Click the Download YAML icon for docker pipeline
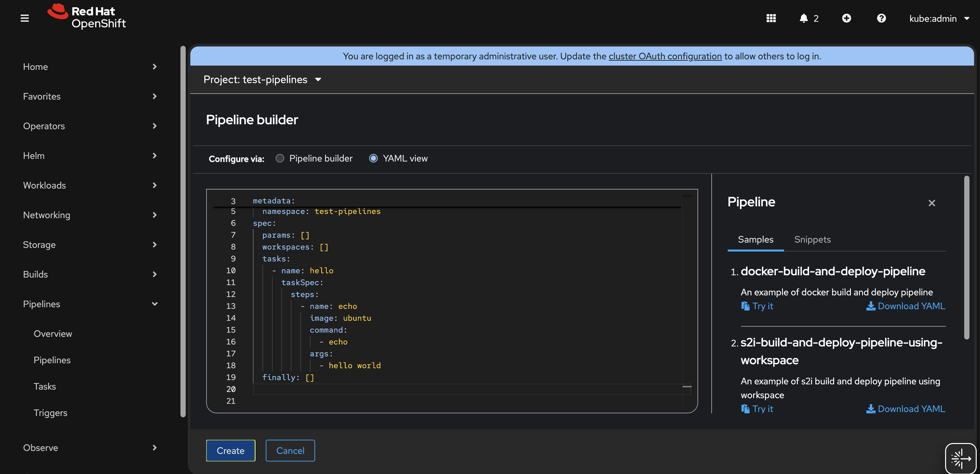980x474 pixels. point(870,306)
